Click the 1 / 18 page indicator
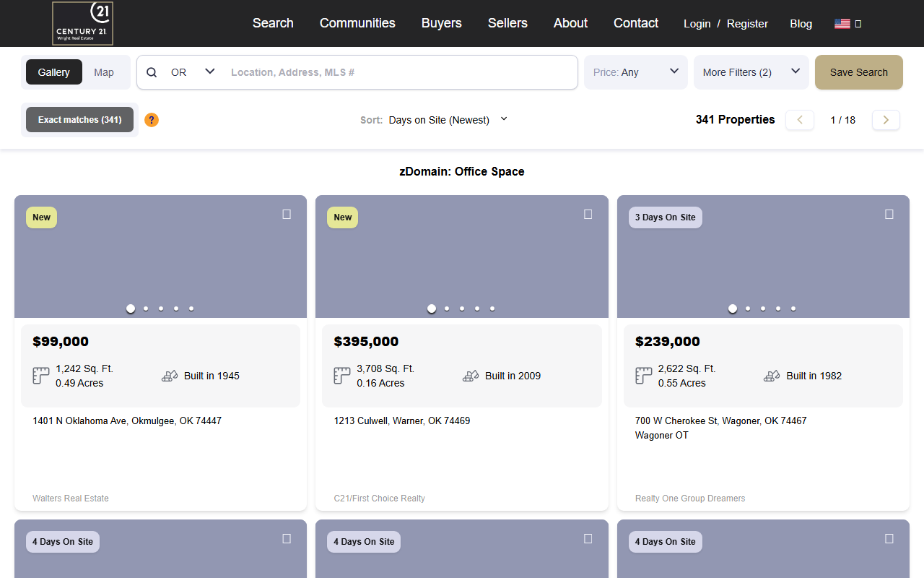Image resolution: width=924 pixels, height=578 pixels. 843,120
